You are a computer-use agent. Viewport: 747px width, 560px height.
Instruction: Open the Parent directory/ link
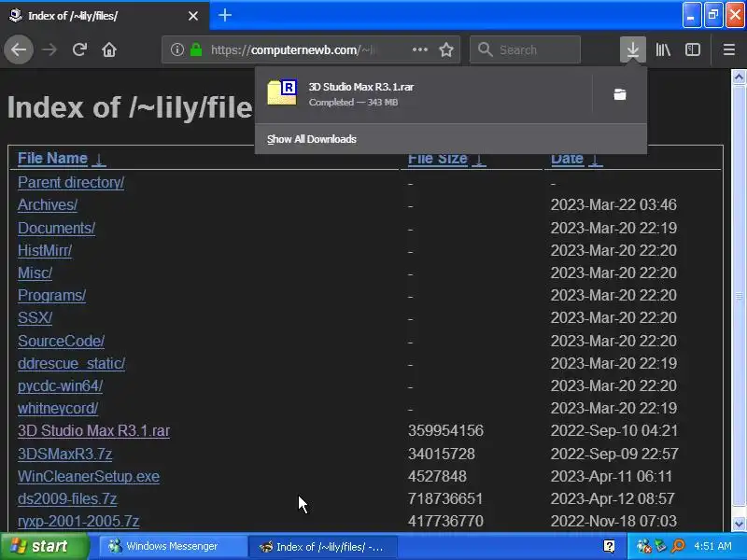click(x=71, y=182)
